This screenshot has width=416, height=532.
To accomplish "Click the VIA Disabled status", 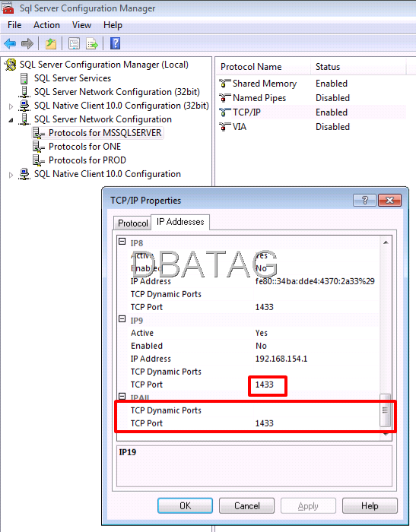I will (332, 127).
